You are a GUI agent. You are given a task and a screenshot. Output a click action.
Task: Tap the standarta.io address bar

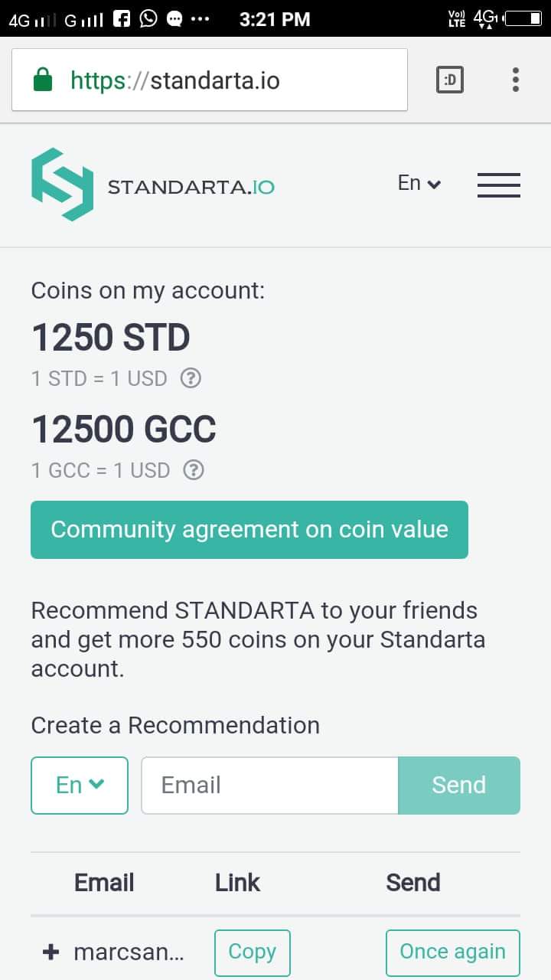click(210, 80)
